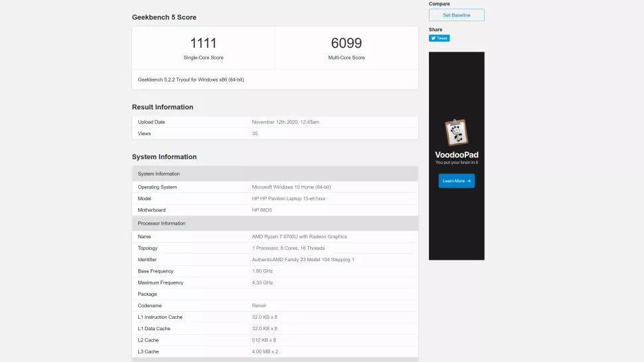Viewport: 644px width, 362px height.
Task: Share the result via Tweet button
Action: (x=439, y=38)
